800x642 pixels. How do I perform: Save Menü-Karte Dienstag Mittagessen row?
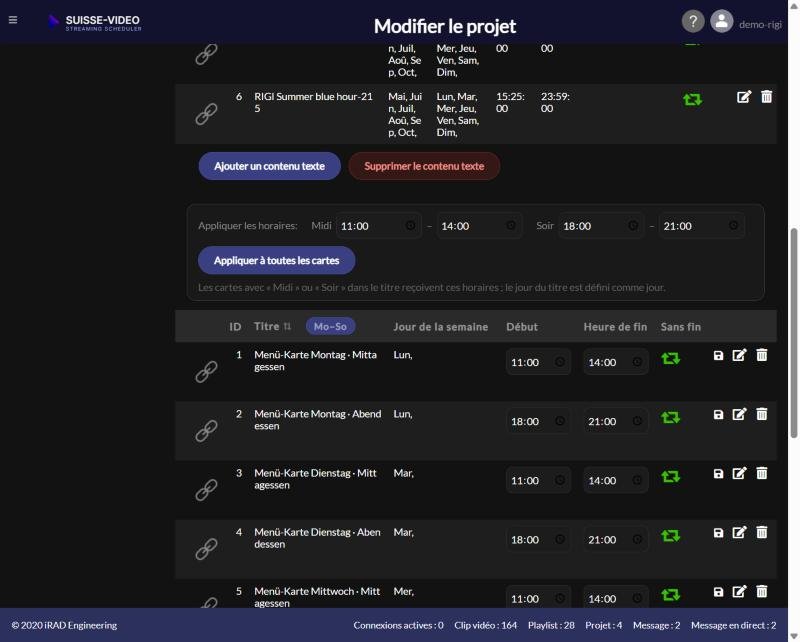pyautogui.click(x=718, y=474)
